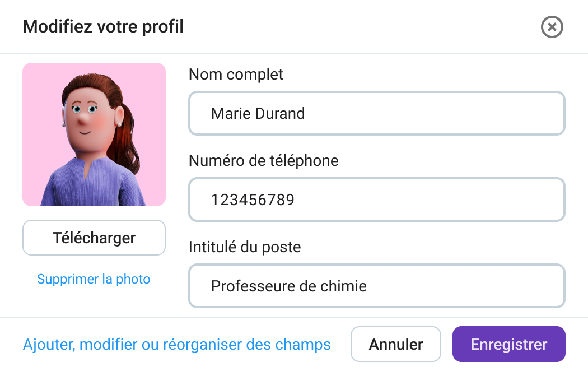
Task: Click the Modifiez votre profil title
Action: point(103,26)
